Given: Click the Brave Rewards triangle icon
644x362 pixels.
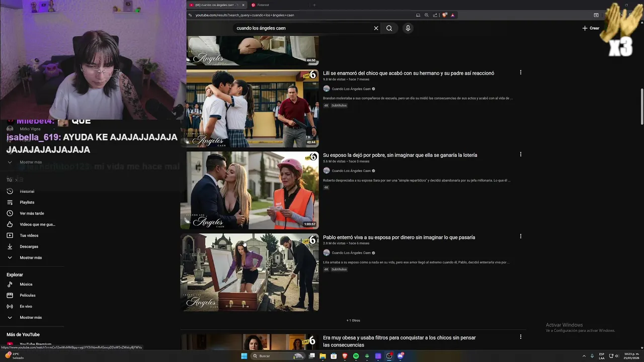Looking at the screenshot, I should pyautogui.click(x=452, y=15).
